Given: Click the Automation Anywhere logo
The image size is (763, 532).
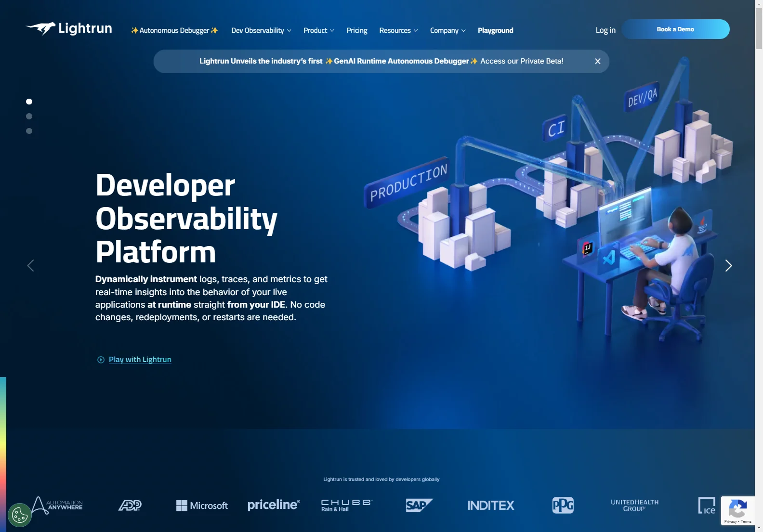Looking at the screenshot, I should tap(57, 506).
